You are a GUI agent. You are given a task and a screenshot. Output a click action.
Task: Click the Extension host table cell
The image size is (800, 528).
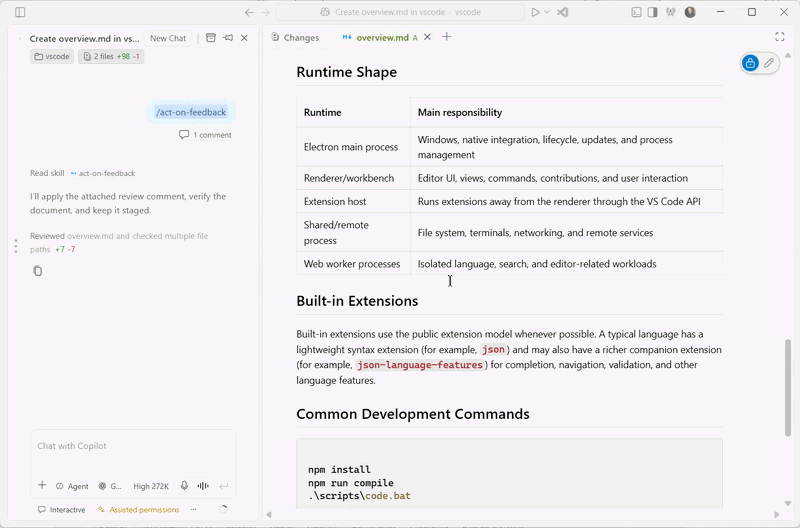click(x=353, y=202)
